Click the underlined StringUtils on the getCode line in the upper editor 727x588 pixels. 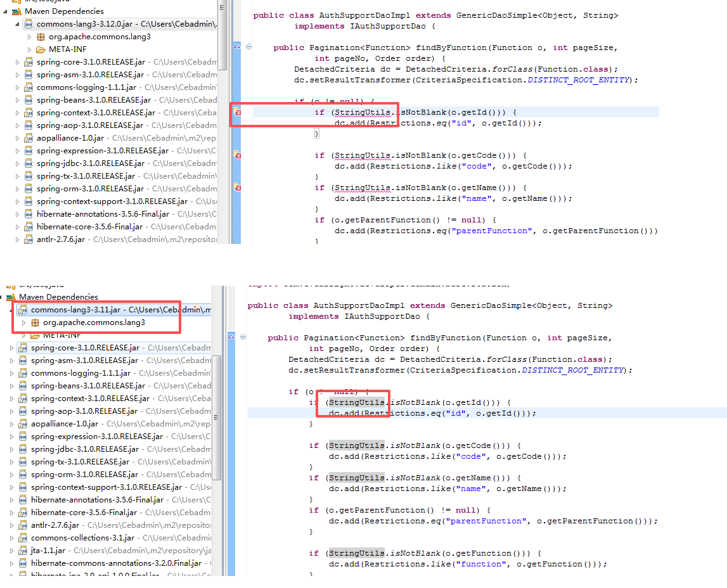[363, 156]
